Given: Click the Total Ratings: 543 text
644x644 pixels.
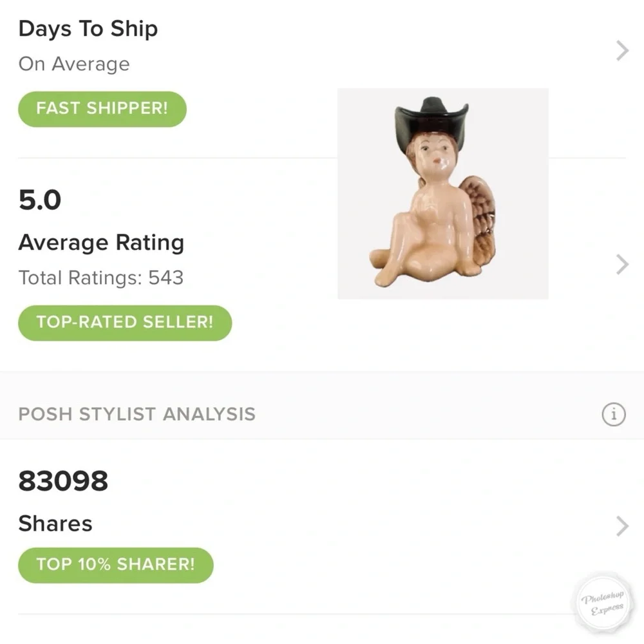Looking at the screenshot, I should pyautogui.click(x=101, y=278).
